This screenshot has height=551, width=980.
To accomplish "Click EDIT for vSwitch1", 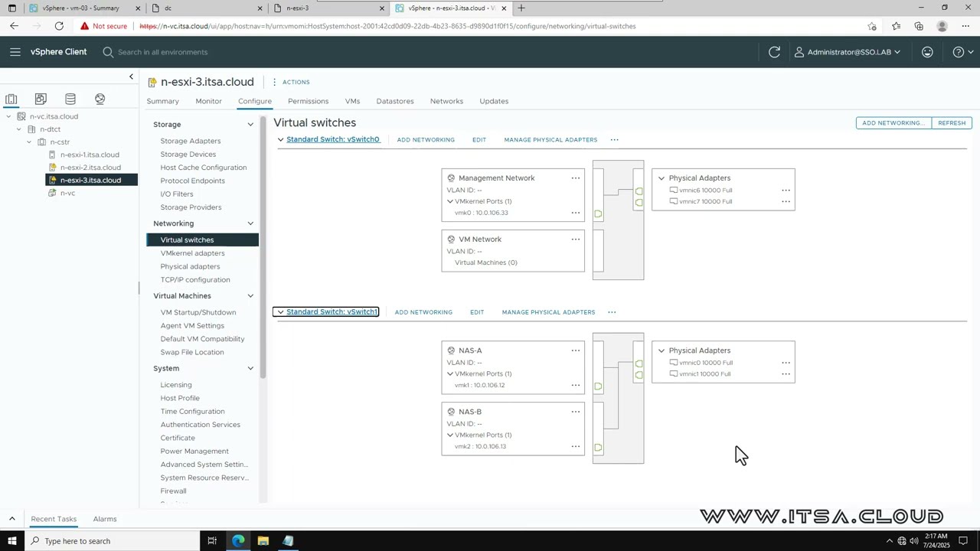I will (477, 312).
